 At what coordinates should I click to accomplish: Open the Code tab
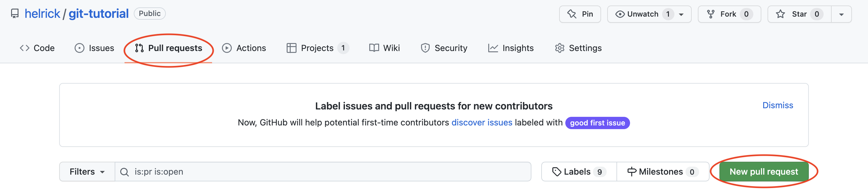[x=37, y=48]
